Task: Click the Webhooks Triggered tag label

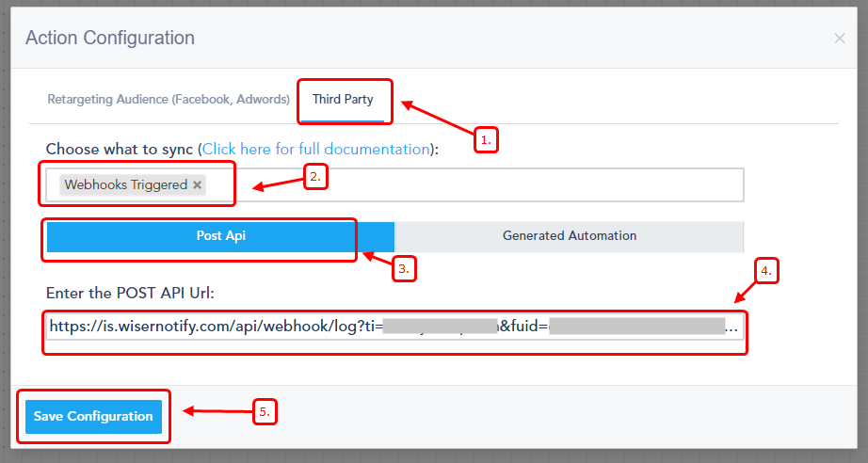Action: 125,185
